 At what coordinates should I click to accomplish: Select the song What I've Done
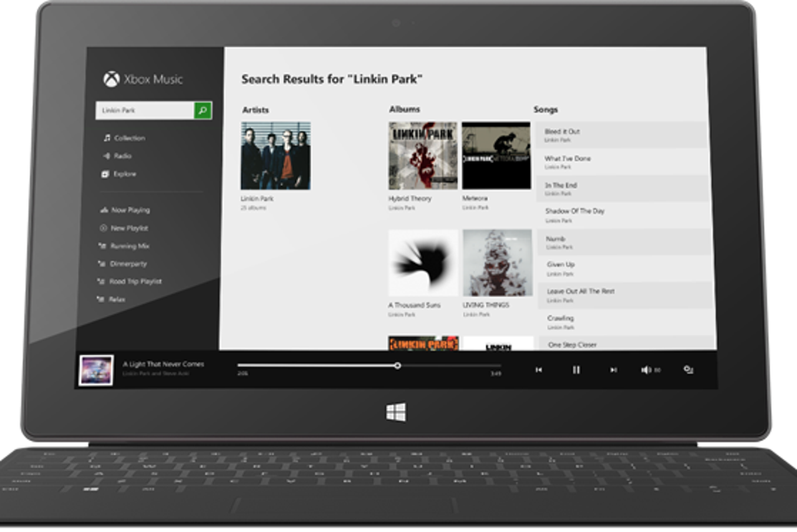click(622, 162)
